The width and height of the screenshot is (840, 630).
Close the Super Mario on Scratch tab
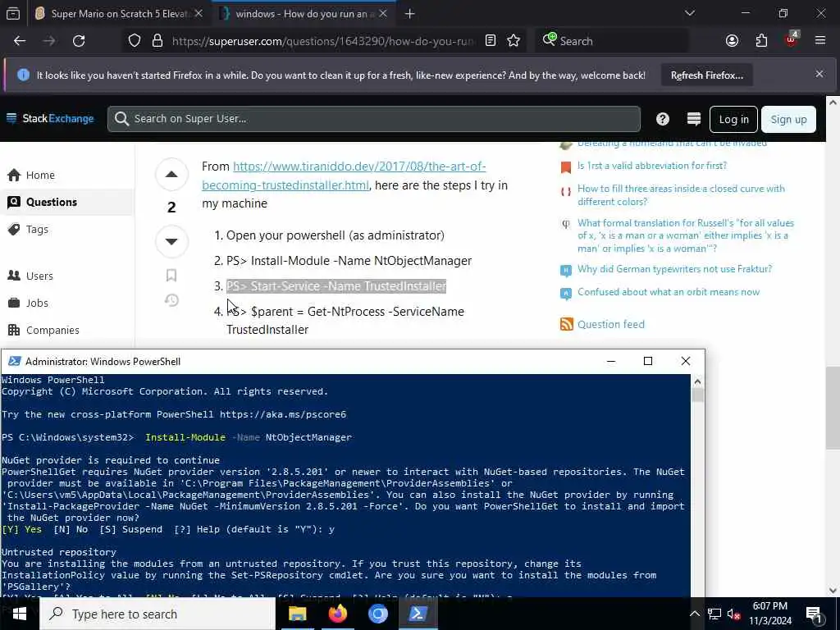199,14
